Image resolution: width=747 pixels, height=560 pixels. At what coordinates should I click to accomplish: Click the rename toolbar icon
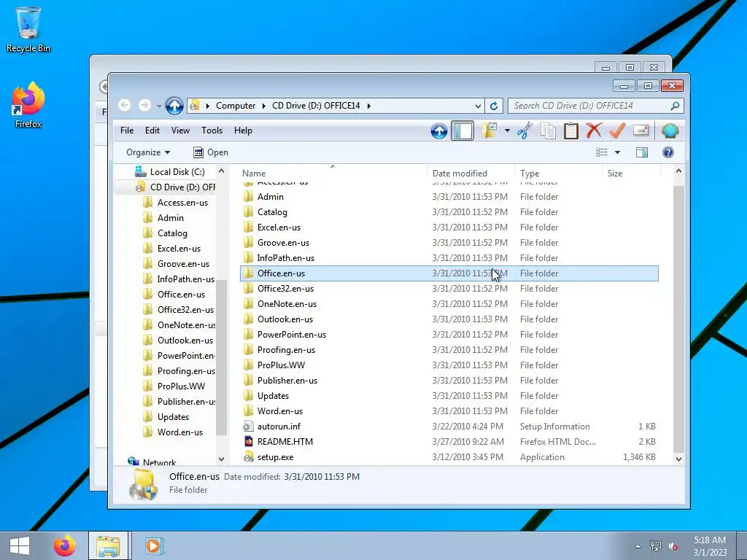tap(640, 131)
